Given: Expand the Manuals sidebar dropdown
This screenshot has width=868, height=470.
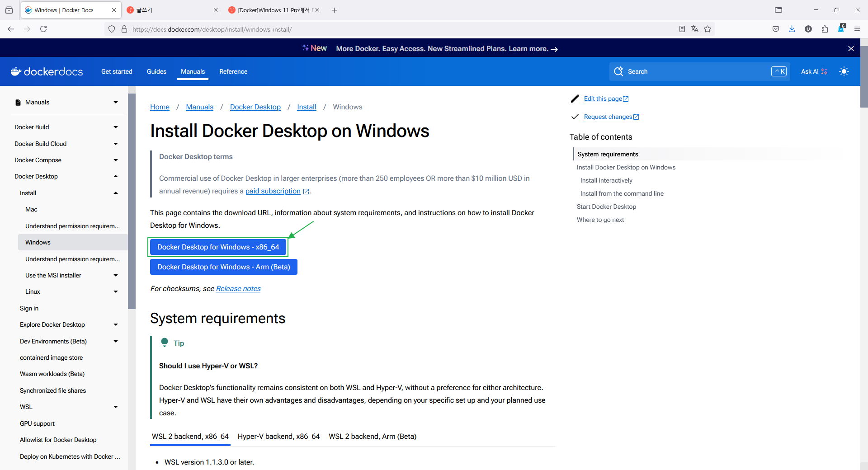Looking at the screenshot, I should (x=116, y=103).
